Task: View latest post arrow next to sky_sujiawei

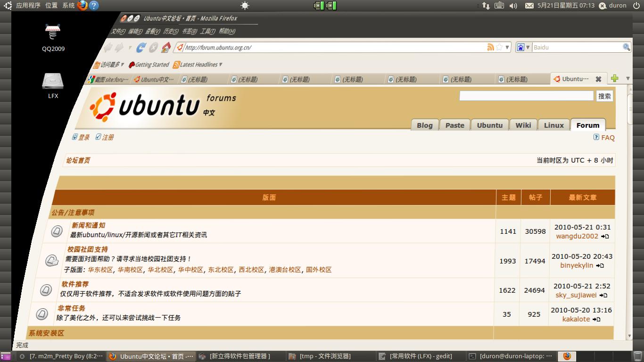Action: coord(603,296)
